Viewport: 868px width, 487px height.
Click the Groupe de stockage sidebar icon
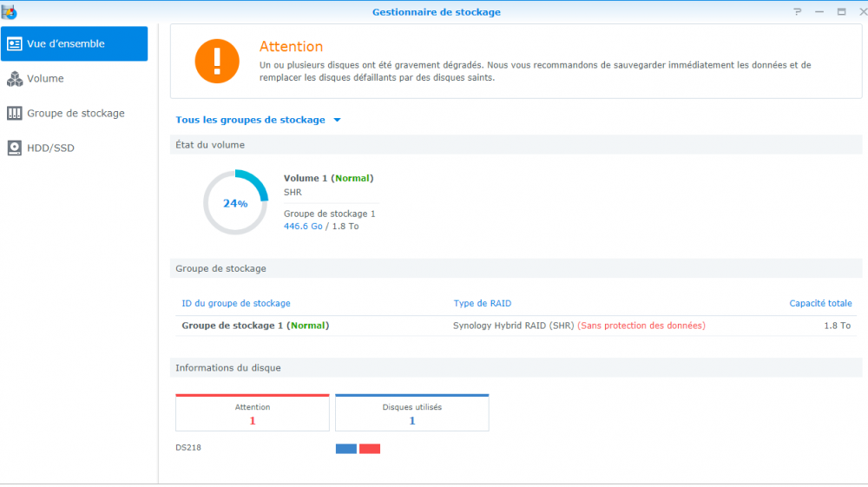15,114
